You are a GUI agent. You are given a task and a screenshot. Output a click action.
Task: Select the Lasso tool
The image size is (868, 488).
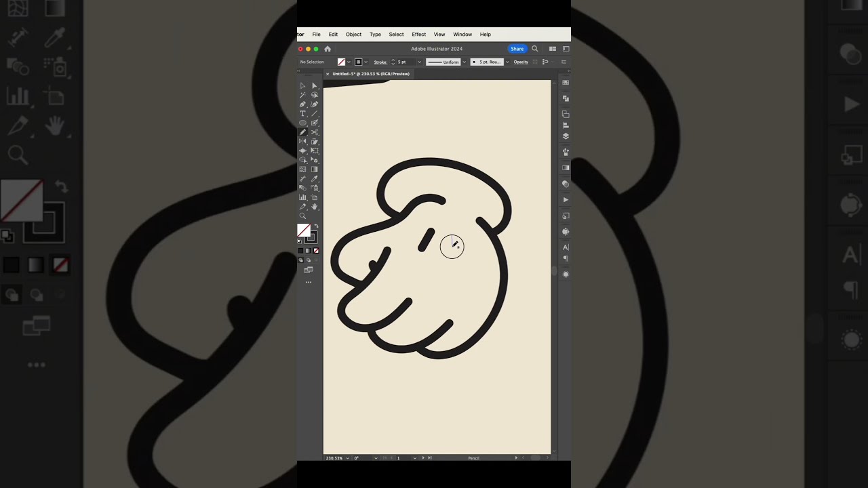tap(315, 96)
